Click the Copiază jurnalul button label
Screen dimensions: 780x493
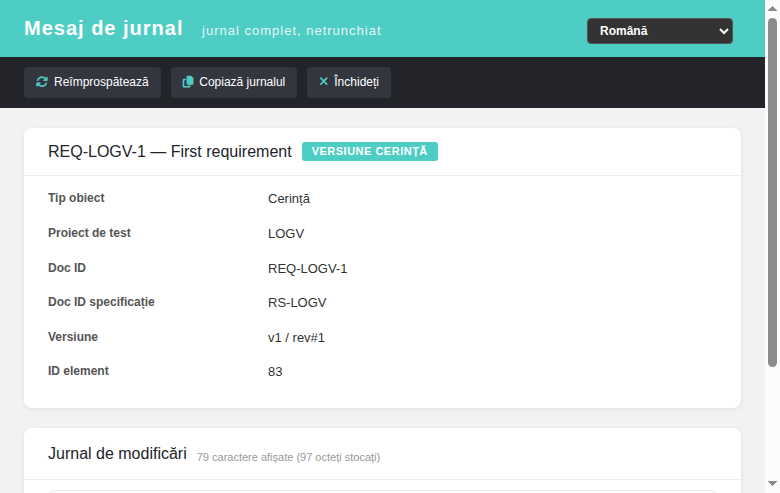click(x=242, y=82)
